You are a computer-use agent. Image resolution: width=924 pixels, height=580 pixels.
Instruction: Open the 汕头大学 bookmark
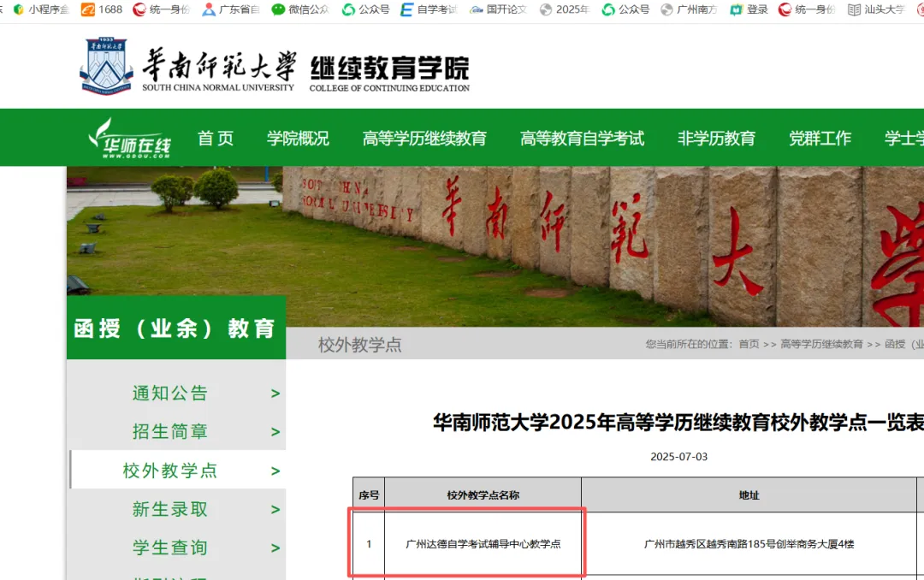coord(876,9)
